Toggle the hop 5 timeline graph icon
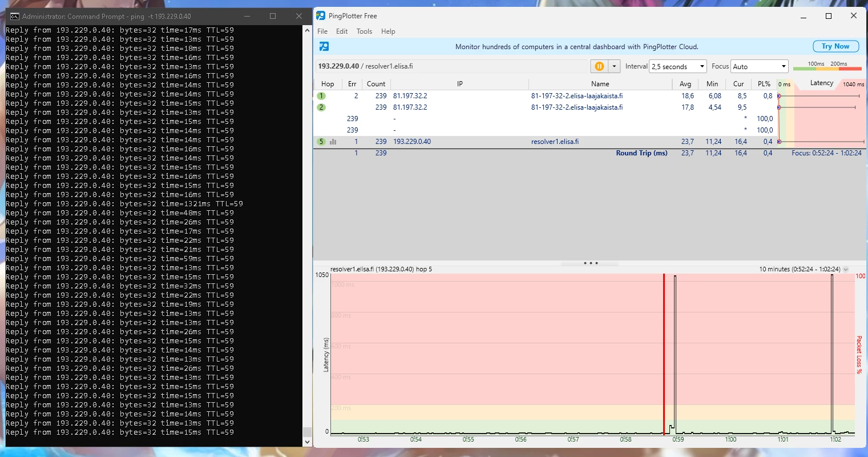This screenshot has width=868, height=457. [x=333, y=142]
